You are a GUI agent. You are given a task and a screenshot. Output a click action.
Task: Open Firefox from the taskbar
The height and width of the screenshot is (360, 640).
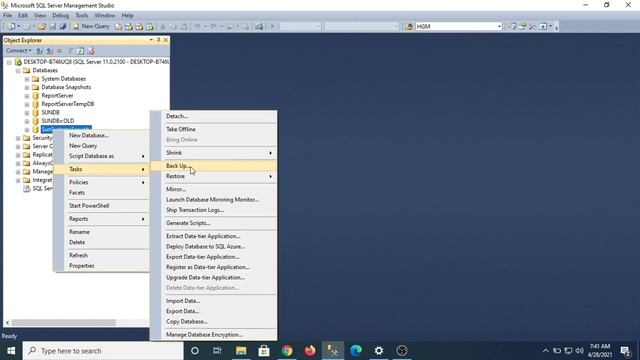(x=310, y=351)
